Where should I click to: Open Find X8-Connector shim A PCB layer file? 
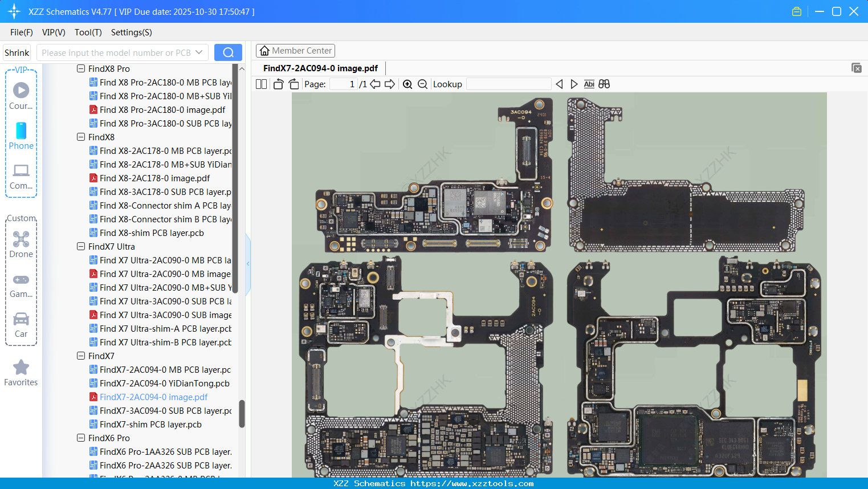(x=160, y=205)
